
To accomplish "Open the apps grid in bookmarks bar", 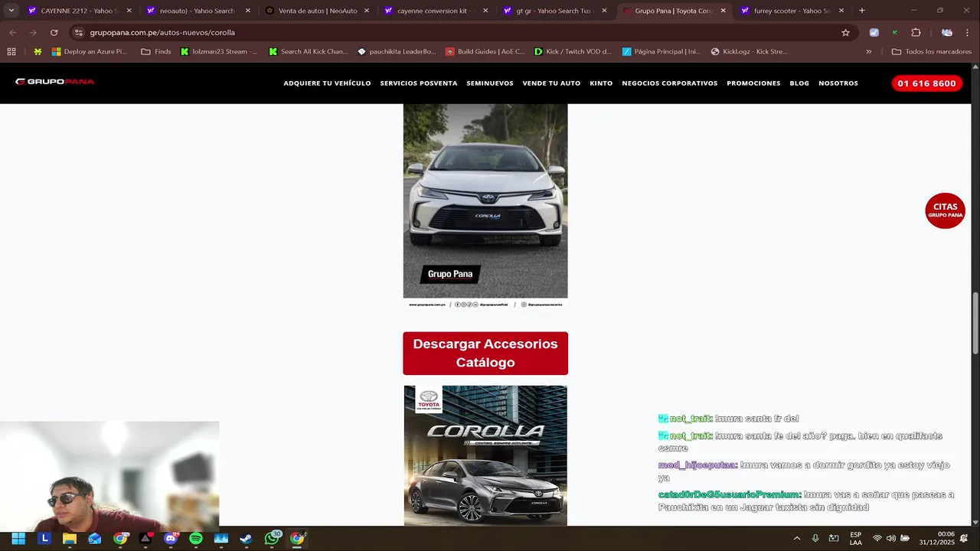I will click(x=11, y=51).
